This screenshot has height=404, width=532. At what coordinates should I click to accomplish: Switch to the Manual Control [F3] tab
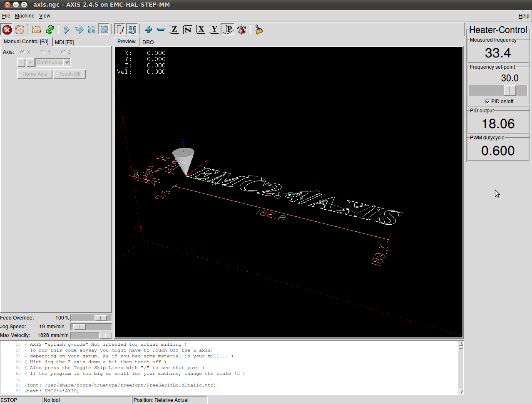[x=26, y=42]
